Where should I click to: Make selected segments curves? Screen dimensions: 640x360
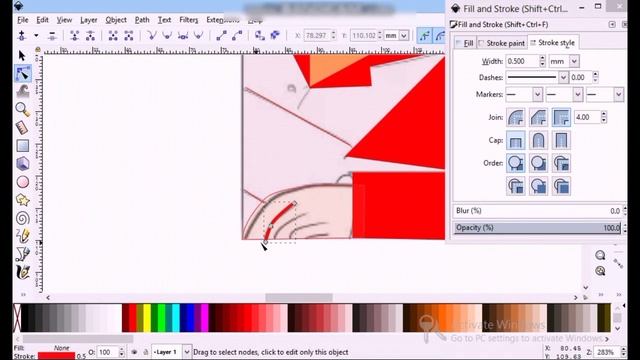[237, 36]
